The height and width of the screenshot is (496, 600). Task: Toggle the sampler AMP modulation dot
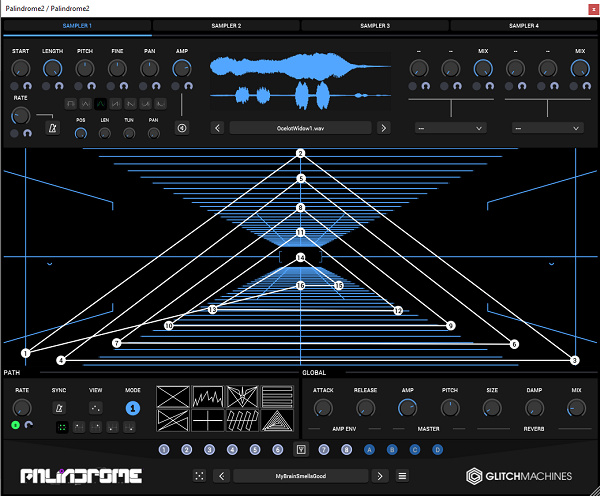175,86
